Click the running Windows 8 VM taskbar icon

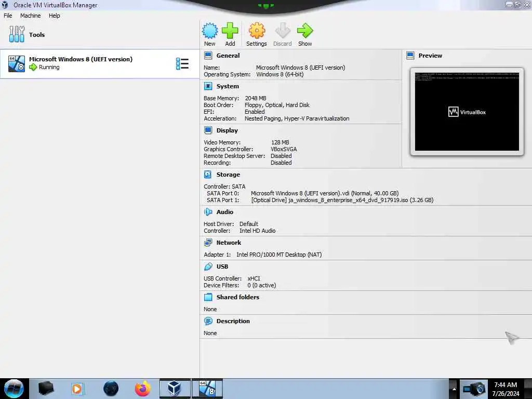[x=207, y=389]
